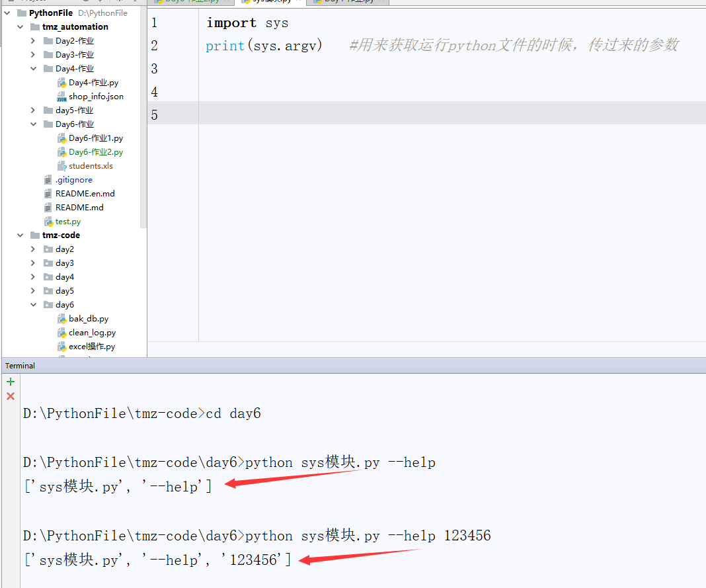
Task: Select README.en.md in project tree
Action: (x=85, y=194)
